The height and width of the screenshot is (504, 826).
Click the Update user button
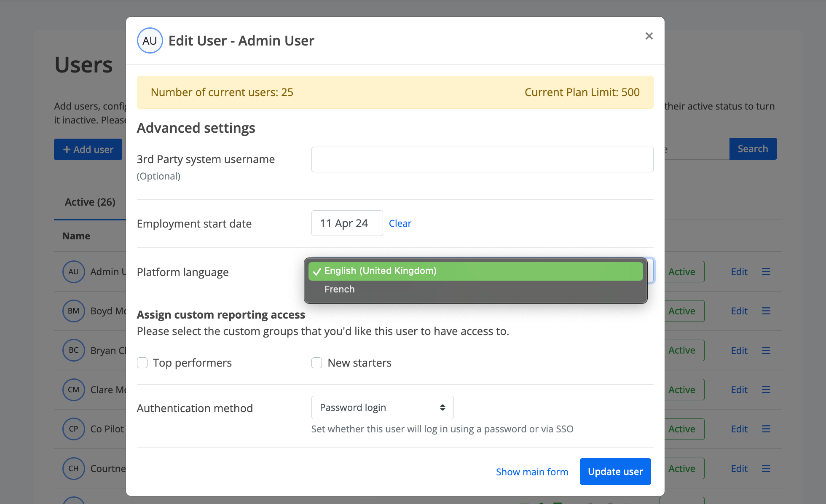click(x=615, y=471)
